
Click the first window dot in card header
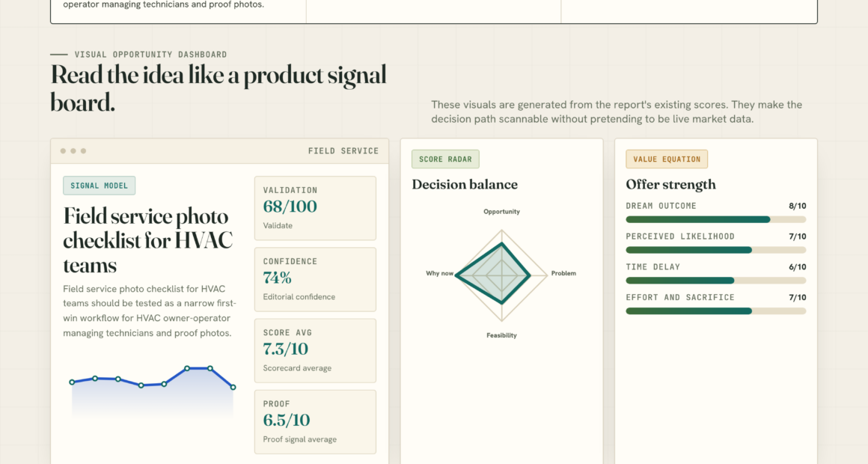[63, 150]
